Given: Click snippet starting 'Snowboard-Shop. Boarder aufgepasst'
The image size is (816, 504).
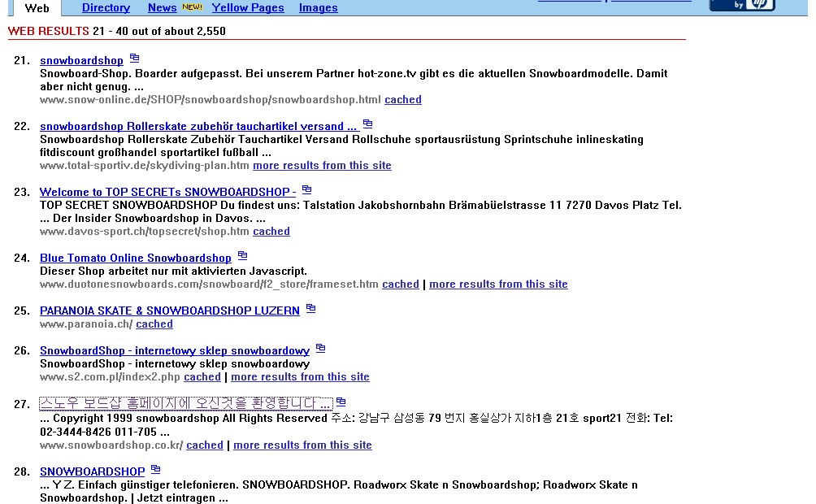Looking at the screenshot, I should [x=354, y=80].
